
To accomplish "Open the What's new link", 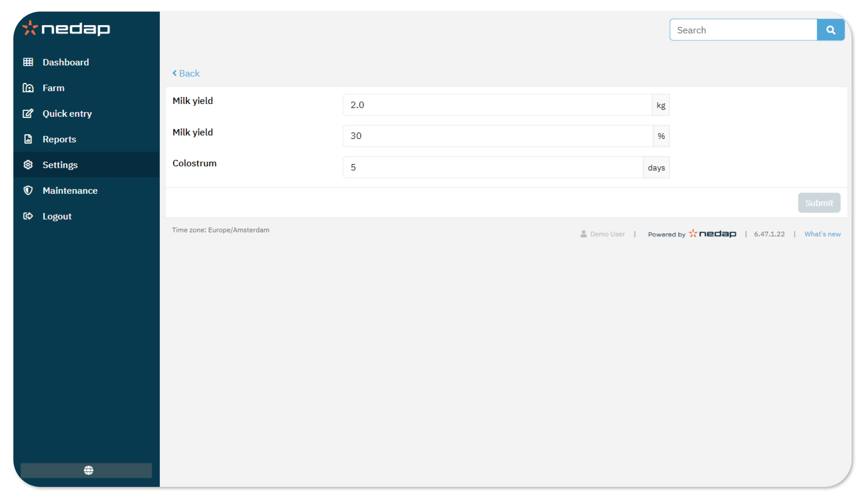I will (822, 234).
